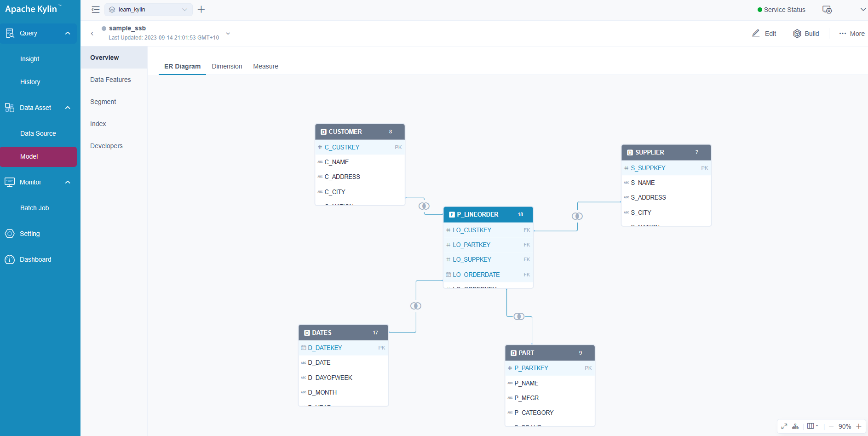
Task: Switch to the Dimension tab
Action: [227, 66]
